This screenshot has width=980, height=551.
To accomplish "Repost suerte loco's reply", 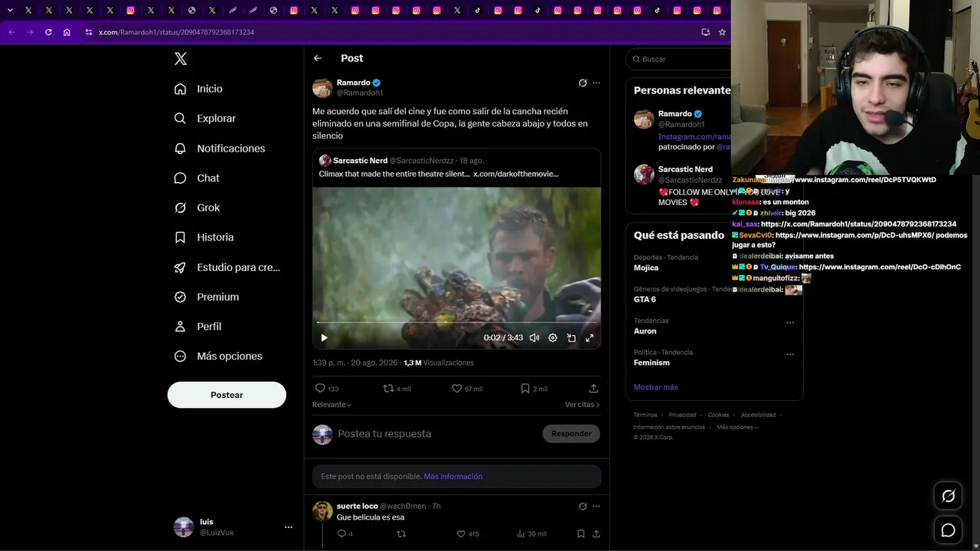I will tap(400, 534).
